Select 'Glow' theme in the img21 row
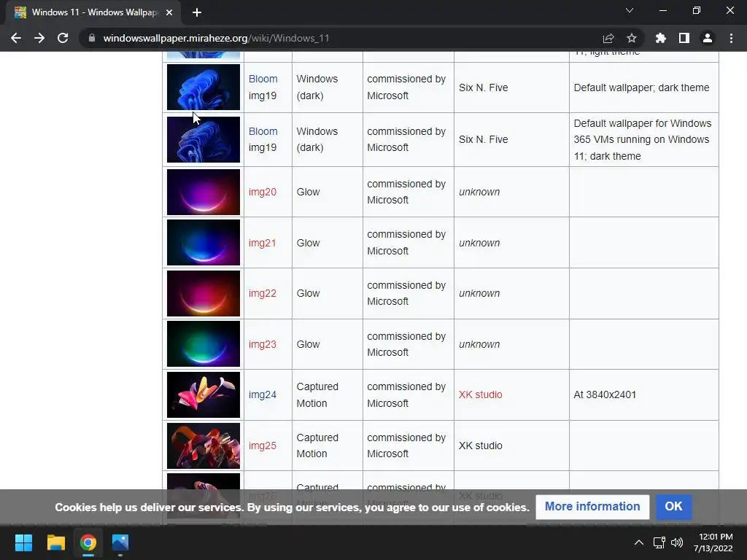747x560 pixels. [x=309, y=243]
